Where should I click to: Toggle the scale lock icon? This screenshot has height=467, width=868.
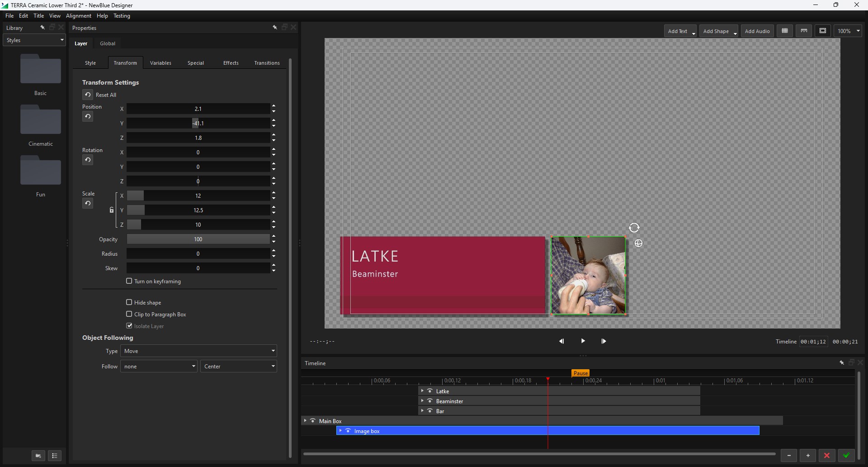[112, 210]
